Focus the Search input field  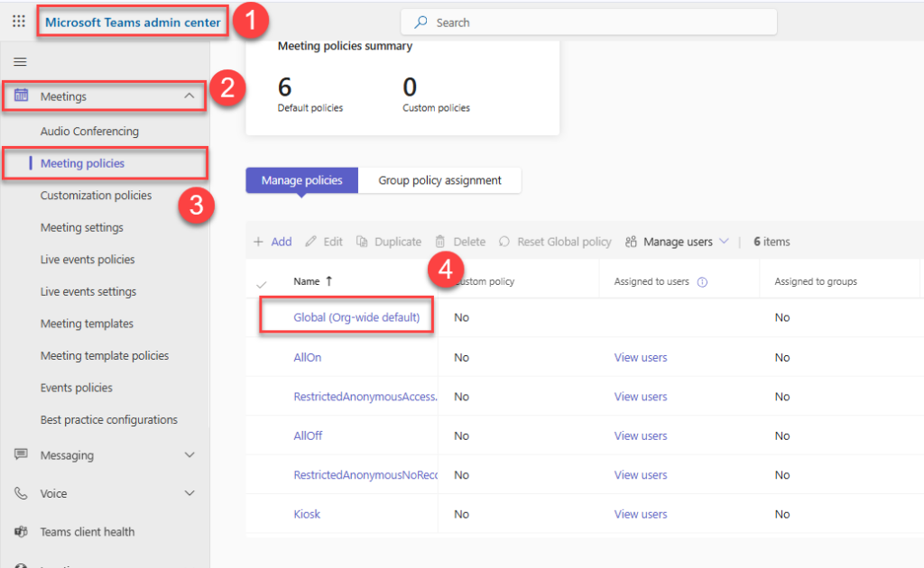click(588, 23)
